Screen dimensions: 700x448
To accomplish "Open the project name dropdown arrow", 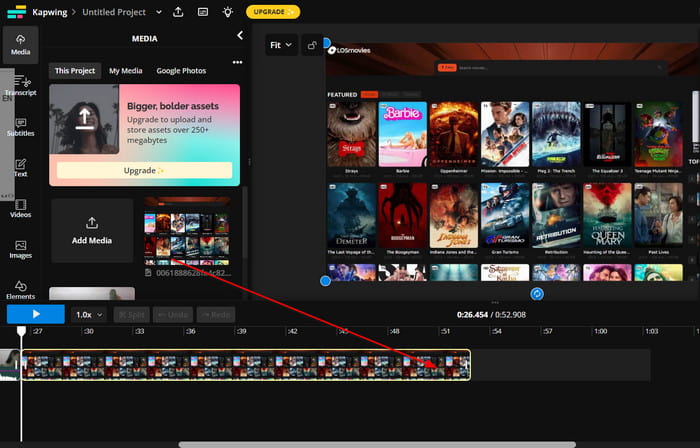I will pos(159,12).
